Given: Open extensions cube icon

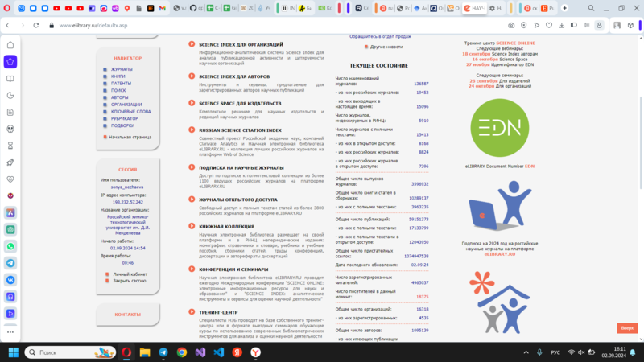Looking at the screenshot, I should [630, 26].
